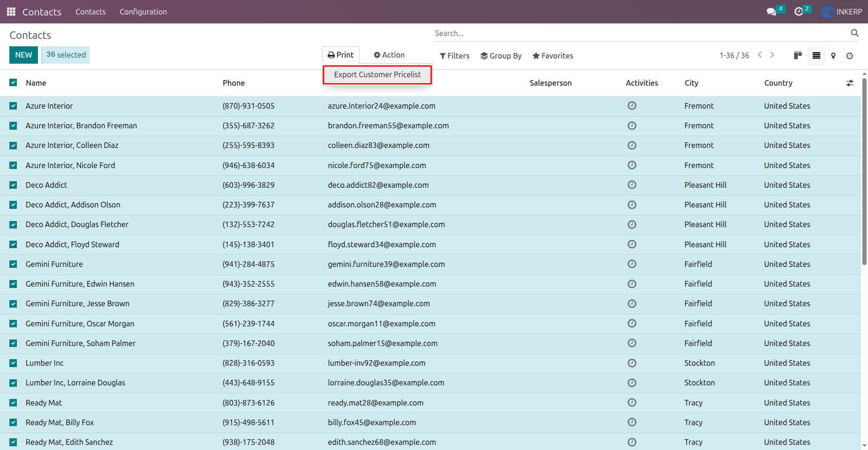Select Export Customer Pricelist menu item
Viewport: 868px width, 450px height.
[x=377, y=74]
